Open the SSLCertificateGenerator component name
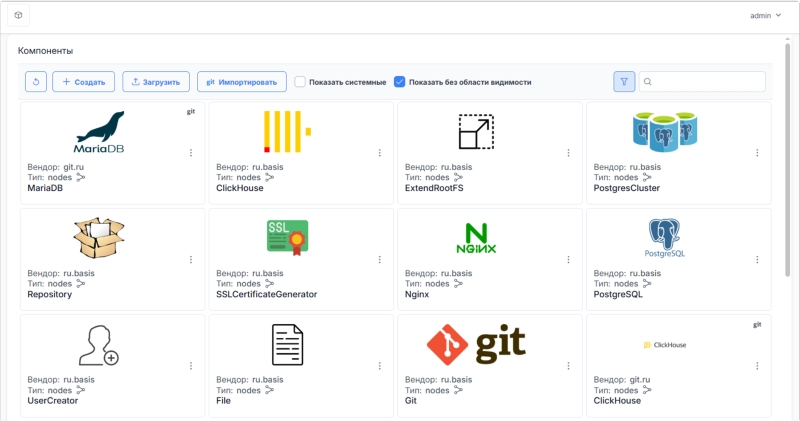The width and height of the screenshot is (800, 421). (266, 294)
